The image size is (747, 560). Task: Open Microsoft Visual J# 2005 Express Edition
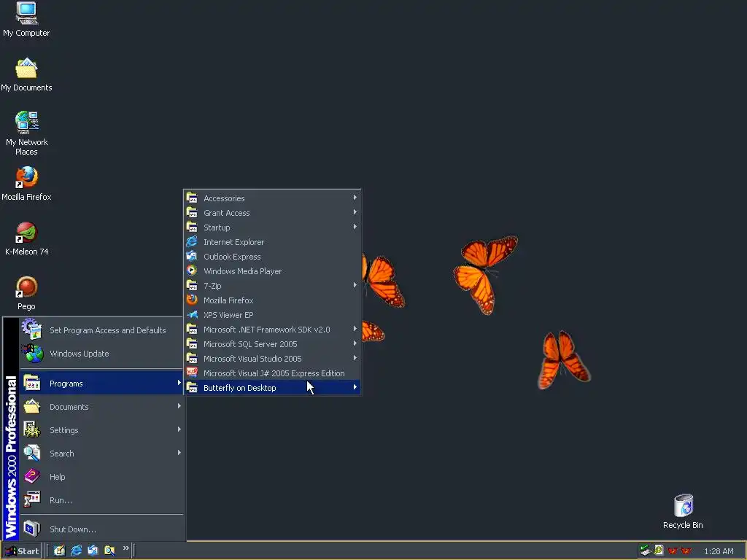(272, 373)
